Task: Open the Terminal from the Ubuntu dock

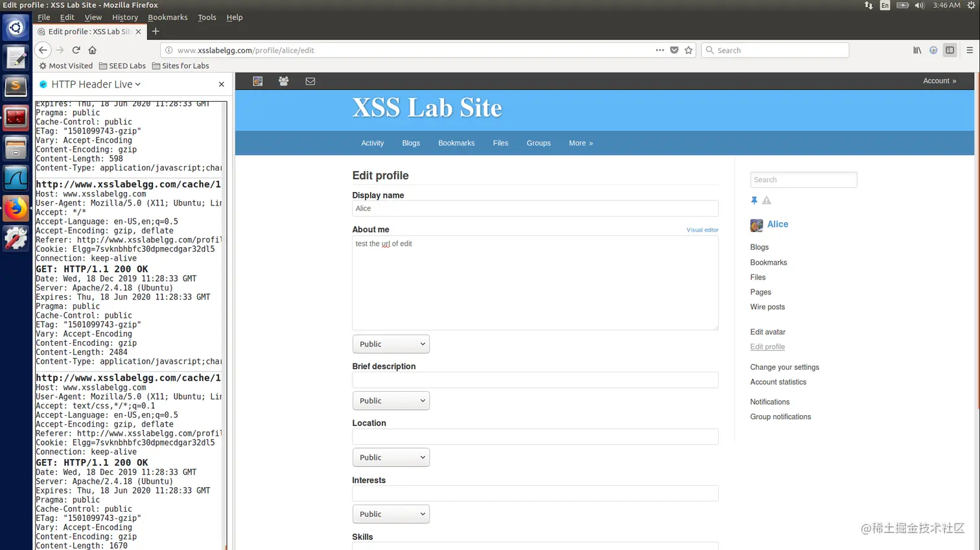Action: pyautogui.click(x=16, y=117)
